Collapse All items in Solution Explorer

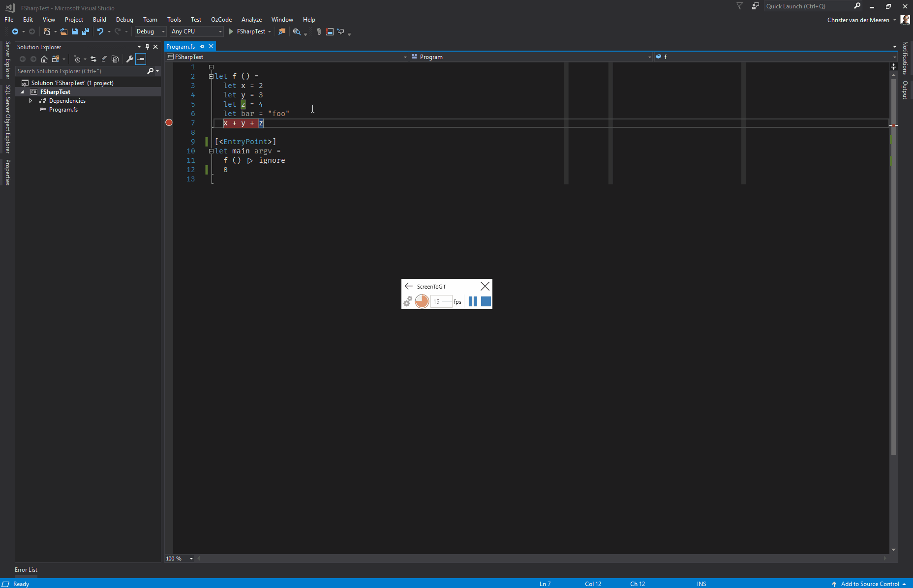tap(104, 59)
